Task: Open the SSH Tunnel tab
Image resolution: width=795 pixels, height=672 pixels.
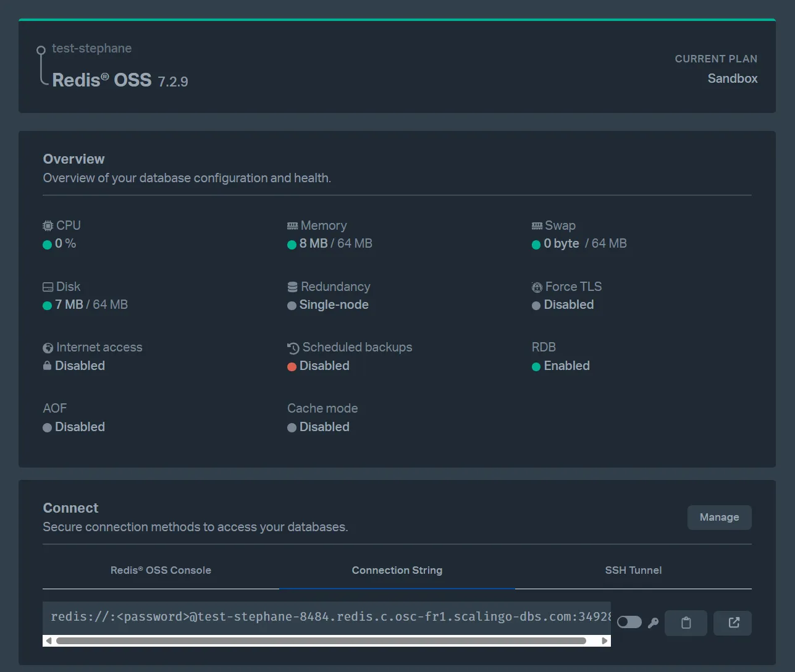Action: pyautogui.click(x=634, y=570)
